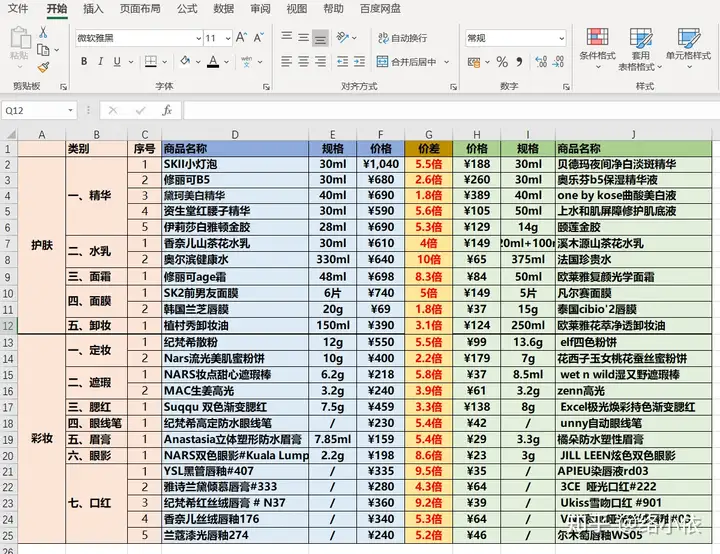Click 合并后居中 merge and center button
This screenshot has height=554, width=720.
tap(406, 62)
